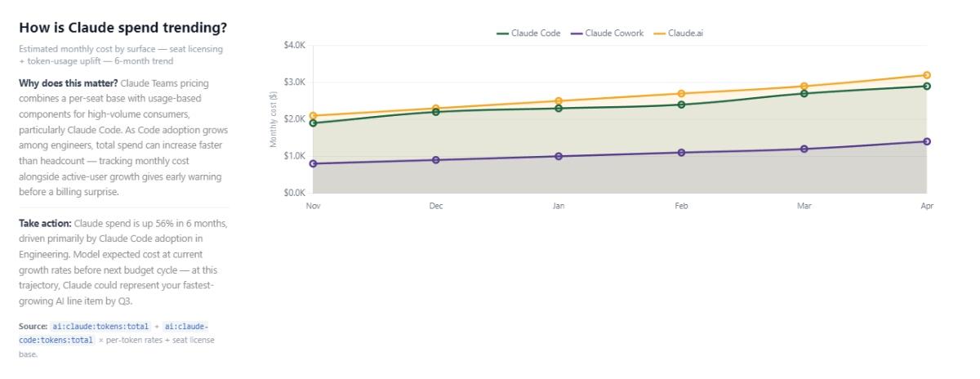Click the Claude Cowork data point for Dec
Screen dimensions: 980x379
(436, 160)
